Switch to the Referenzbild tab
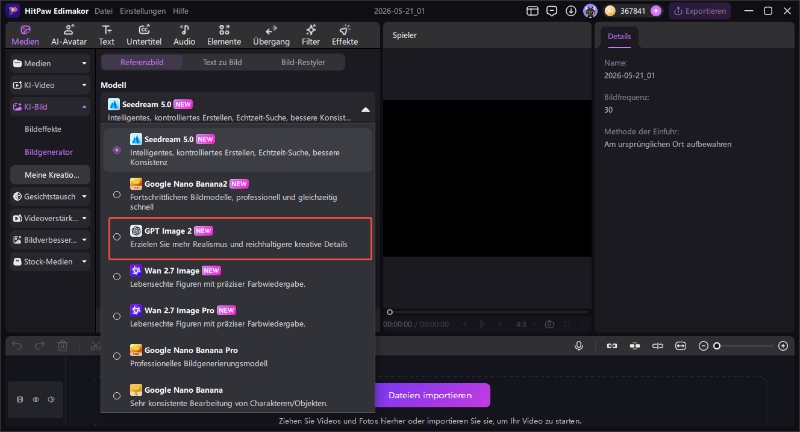The image size is (800, 432). click(142, 62)
